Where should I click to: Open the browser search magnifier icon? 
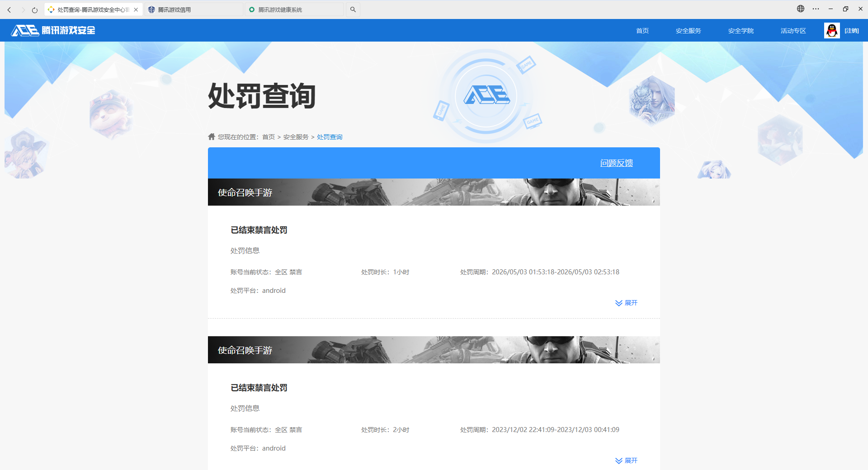pyautogui.click(x=353, y=9)
